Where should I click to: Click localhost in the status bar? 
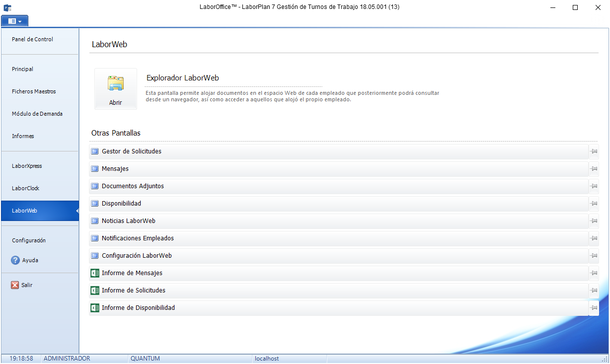pyautogui.click(x=267, y=359)
